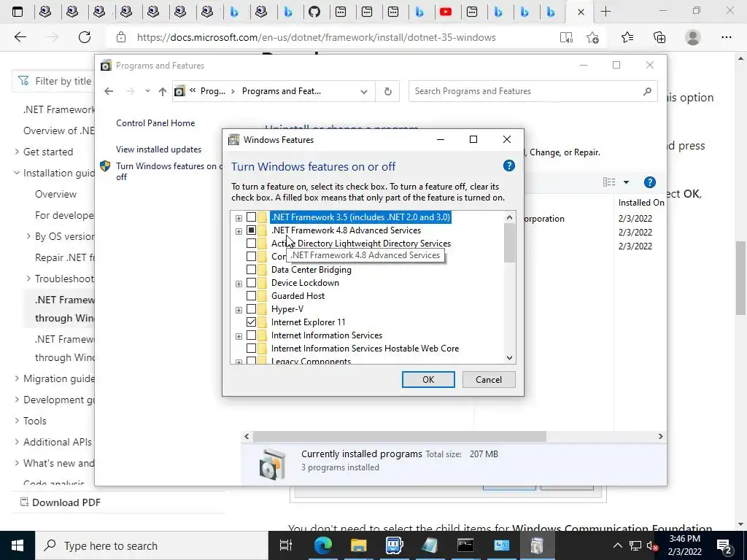Change view layout icon in Programs and Features
Image resolution: width=747 pixels, height=560 pixels.
point(609,182)
